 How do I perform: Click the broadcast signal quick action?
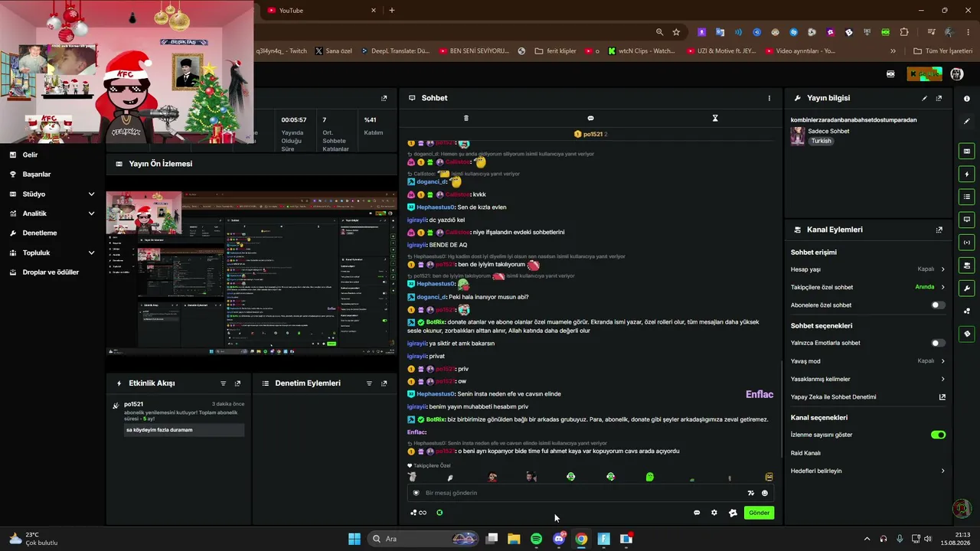(x=967, y=243)
